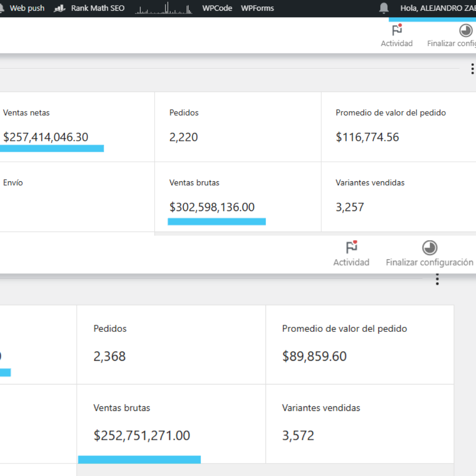Click the Pedidos card showing 2,368
The height and width of the screenshot is (476, 476).
171,344
